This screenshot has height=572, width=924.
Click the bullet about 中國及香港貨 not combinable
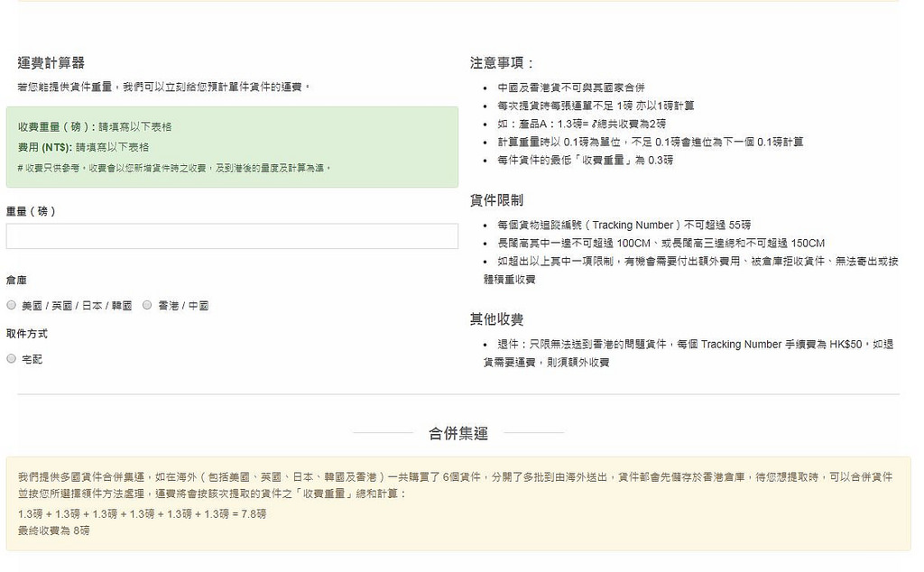tap(570, 88)
